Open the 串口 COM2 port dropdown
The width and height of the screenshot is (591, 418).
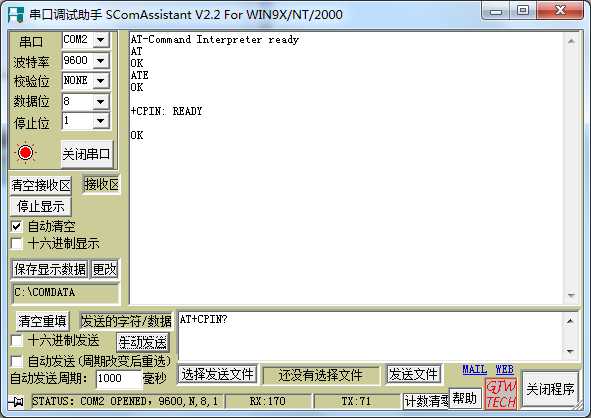coord(101,40)
